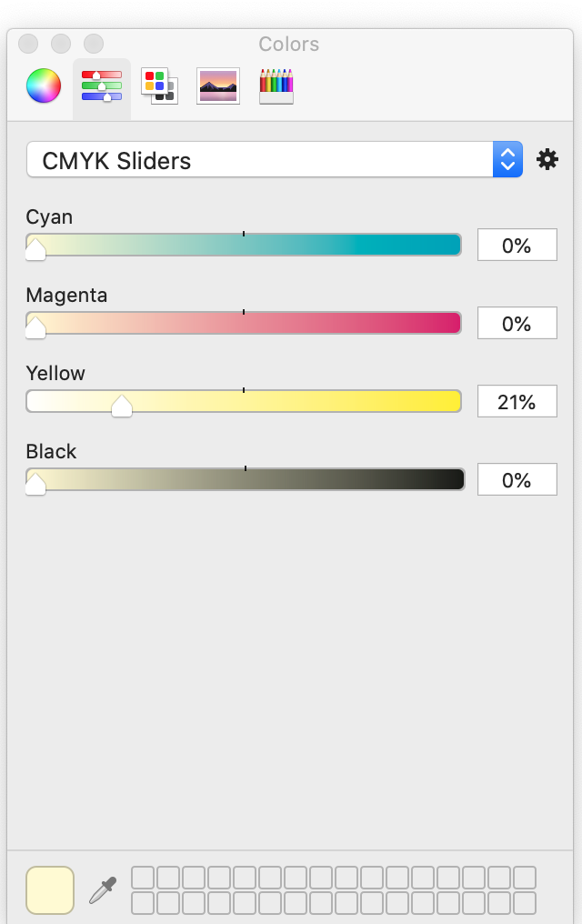Image resolution: width=582 pixels, height=924 pixels.
Task: Switch to the Color Palettes tab
Action: 159,86
